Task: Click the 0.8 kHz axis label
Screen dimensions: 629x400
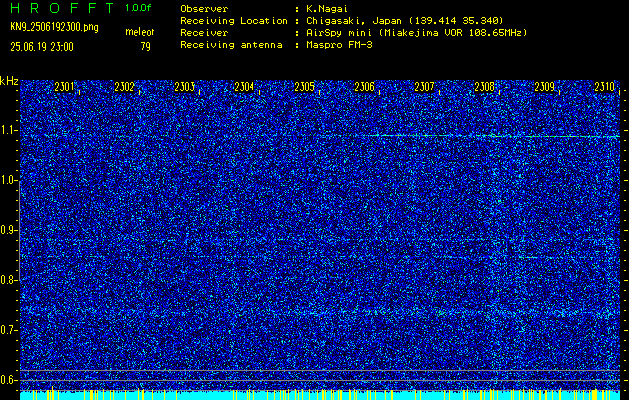Action: tap(8, 280)
